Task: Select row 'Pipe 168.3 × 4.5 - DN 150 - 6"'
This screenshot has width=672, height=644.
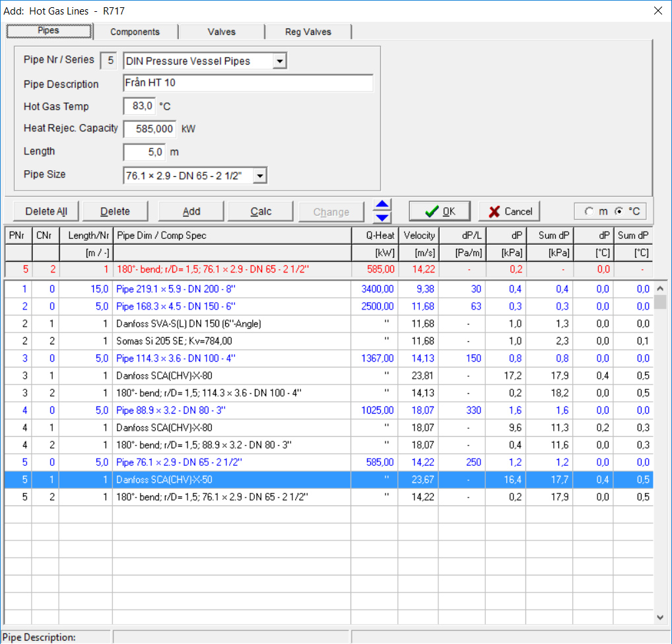Action: [329, 306]
